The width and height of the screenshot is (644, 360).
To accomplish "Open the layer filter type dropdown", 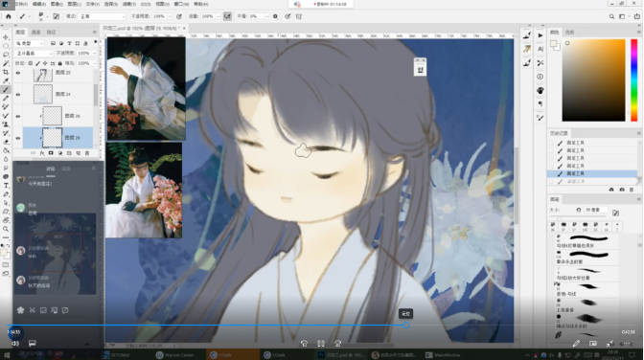I will (x=30, y=43).
